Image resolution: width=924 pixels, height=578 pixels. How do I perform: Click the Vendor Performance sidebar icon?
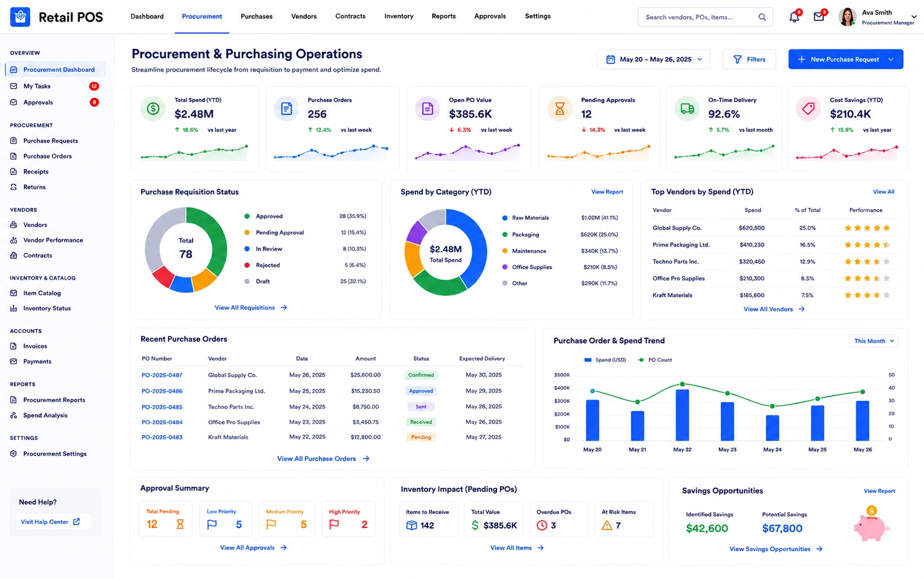click(13, 240)
